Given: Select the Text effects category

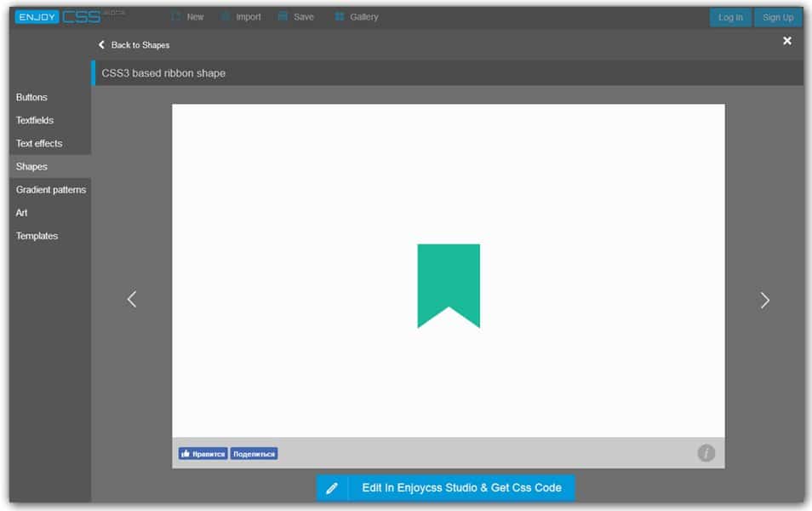Looking at the screenshot, I should click(x=39, y=143).
